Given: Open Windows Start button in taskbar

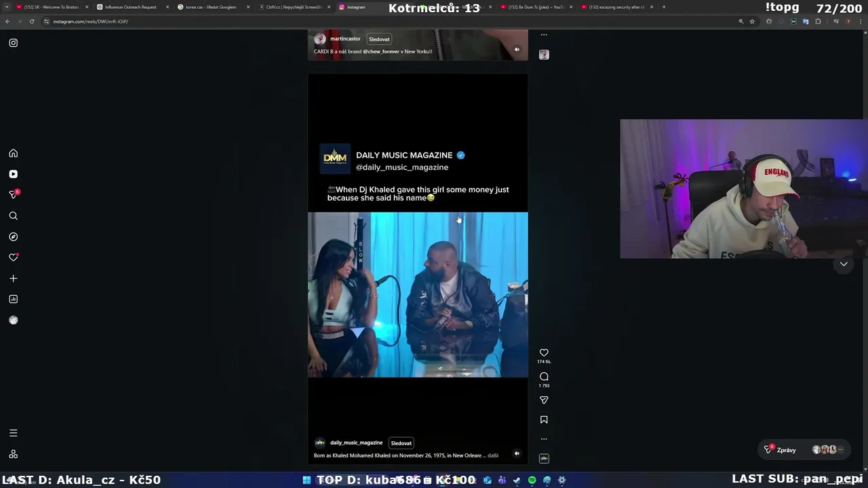Looking at the screenshot, I should [x=307, y=480].
